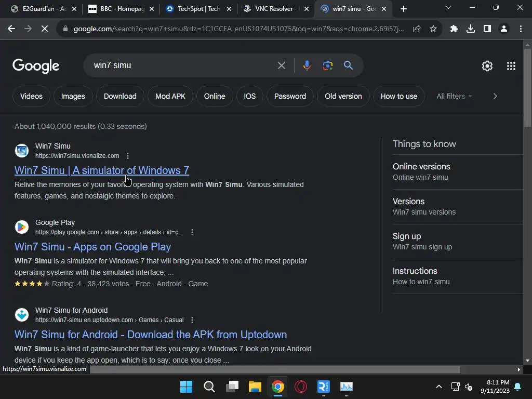The image size is (532, 399).
Task: Open options for the win7simu.visnalize.com result
Action: (x=128, y=156)
